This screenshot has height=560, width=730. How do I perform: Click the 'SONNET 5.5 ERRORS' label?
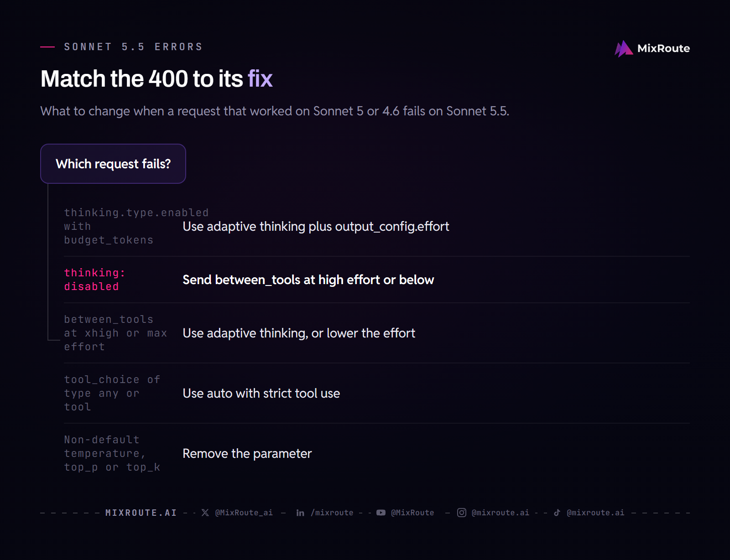133,47
